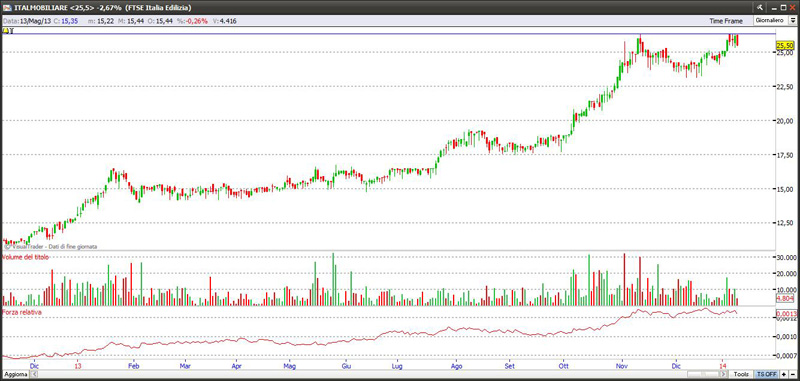Click the Mar label on time axis
This screenshot has width=800, height=381.
(x=186, y=366)
